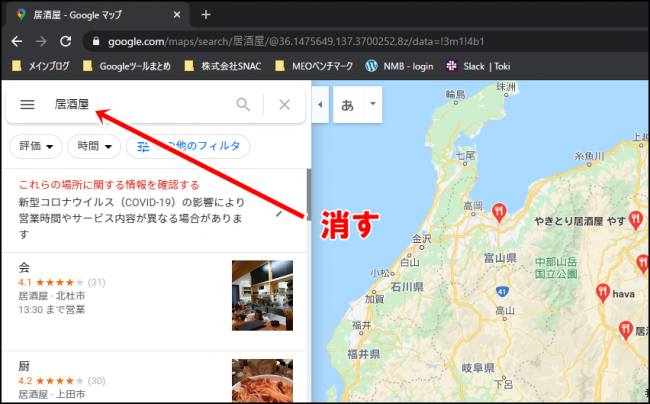This screenshot has width=650, height=404.
Task: Open a new browser tab
Action: tap(206, 15)
